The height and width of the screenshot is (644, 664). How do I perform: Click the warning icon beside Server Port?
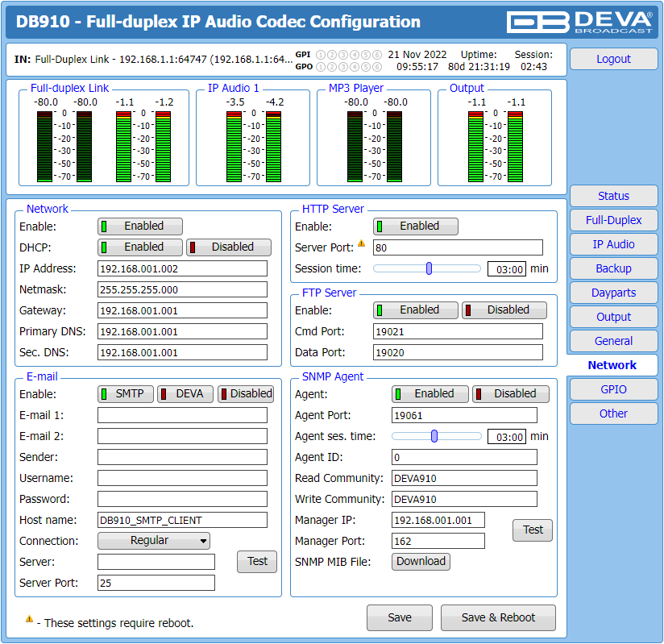[361, 243]
